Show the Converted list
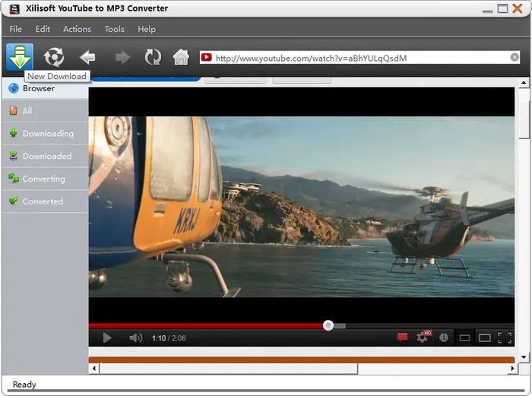Screen dimensions: 532x396 (46, 201)
